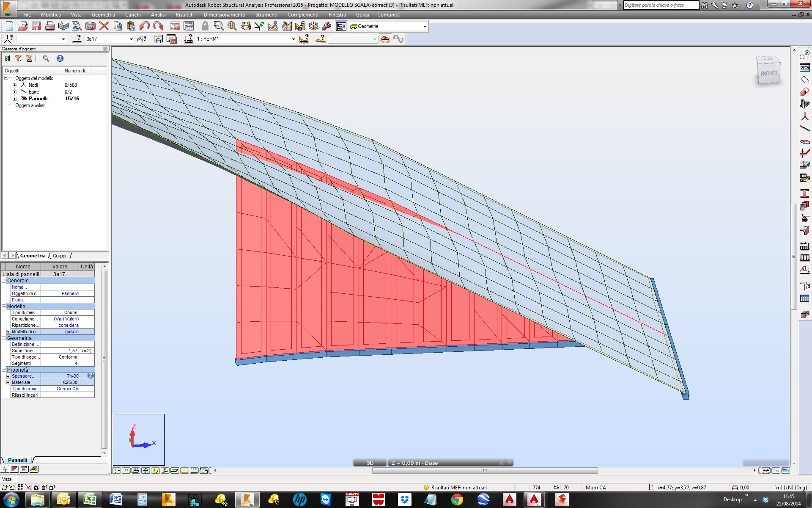Switch to the Gruppi tab
Image resolution: width=812 pixels, height=508 pixels.
click(60, 256)
